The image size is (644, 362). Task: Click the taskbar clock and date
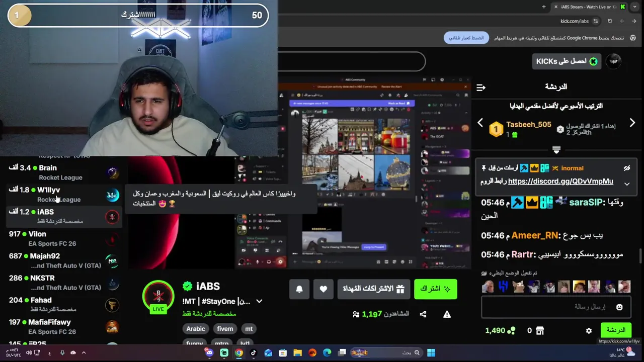click(14, 353)
